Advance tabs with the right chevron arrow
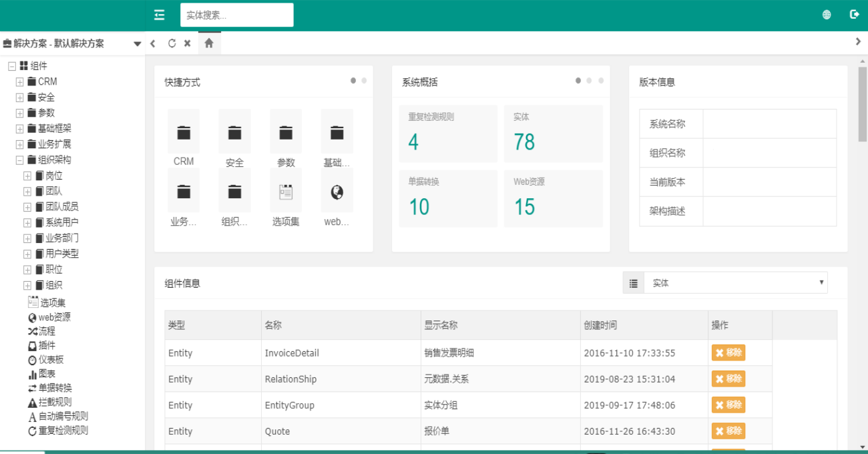Screen dimensions: 868x454 pyautogui.click(x=858, y=41)
